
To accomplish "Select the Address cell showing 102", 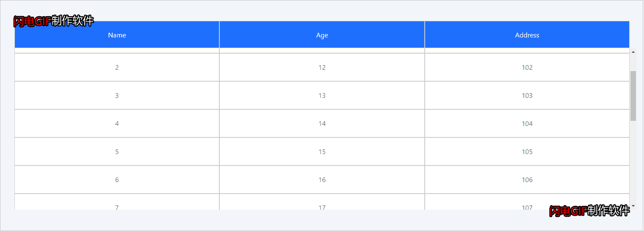I will click(x=527, y=67).
